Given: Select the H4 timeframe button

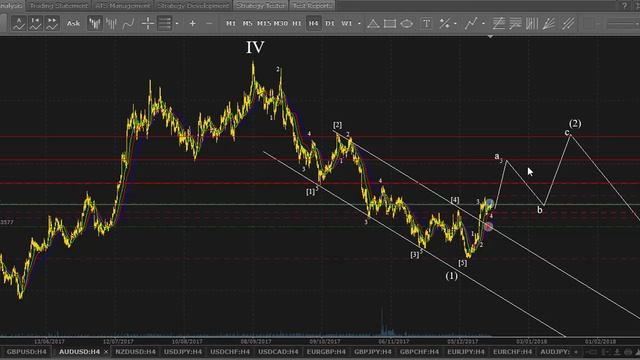Looking at the screenshot, I should pos(313,23).
